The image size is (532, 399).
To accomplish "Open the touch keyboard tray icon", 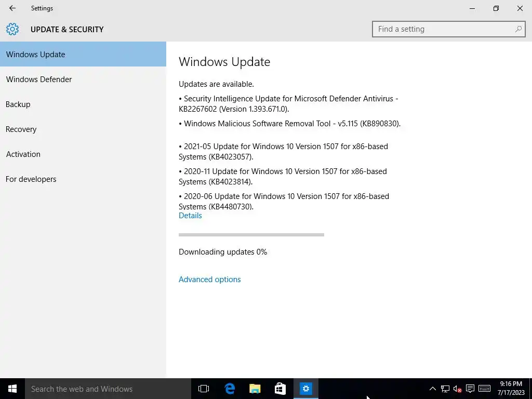I will 485,389.
